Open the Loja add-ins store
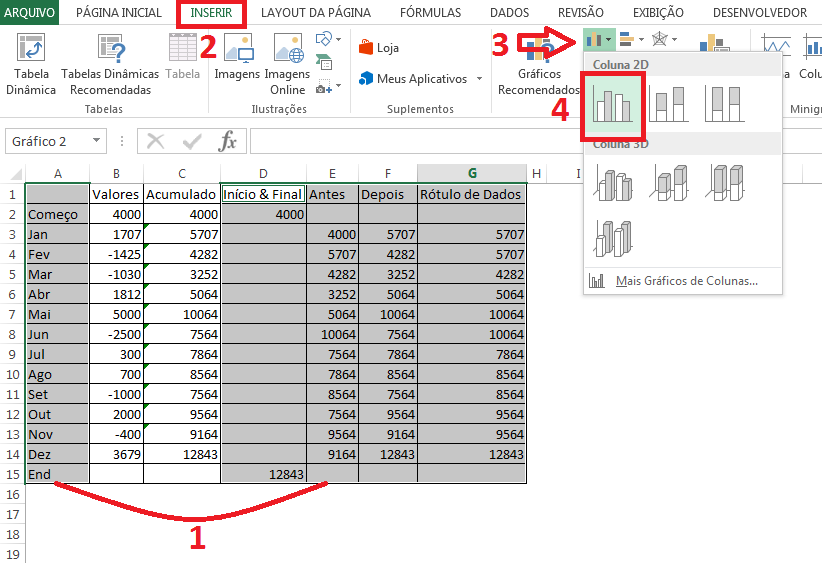 click(378, 47)
